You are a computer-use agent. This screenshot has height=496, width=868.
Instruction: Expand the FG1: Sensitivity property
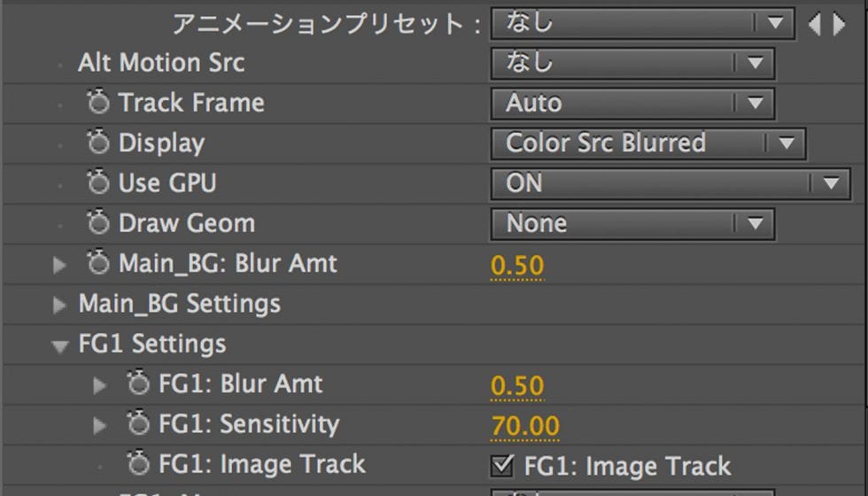pos(99,426)
